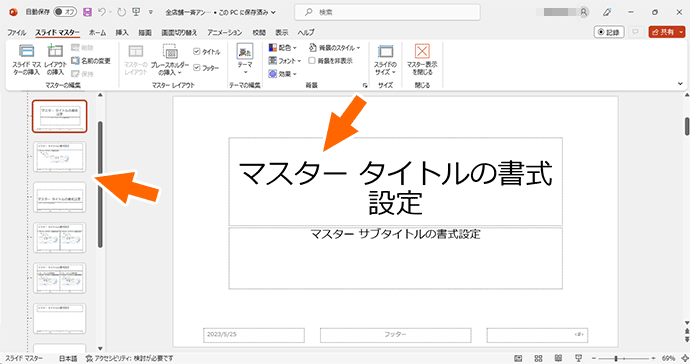Click the Record (記録) button
Screen dimensions: 690x364
[609, 32]
